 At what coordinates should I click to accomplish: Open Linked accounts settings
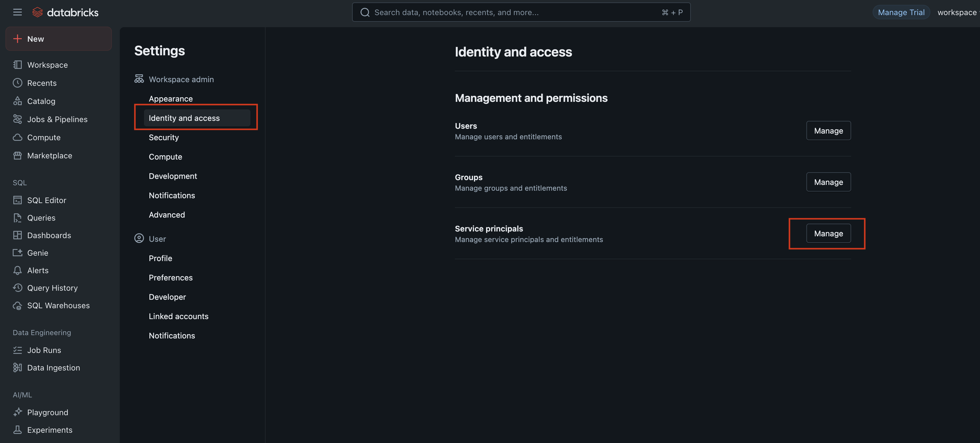tap(178, 316)
